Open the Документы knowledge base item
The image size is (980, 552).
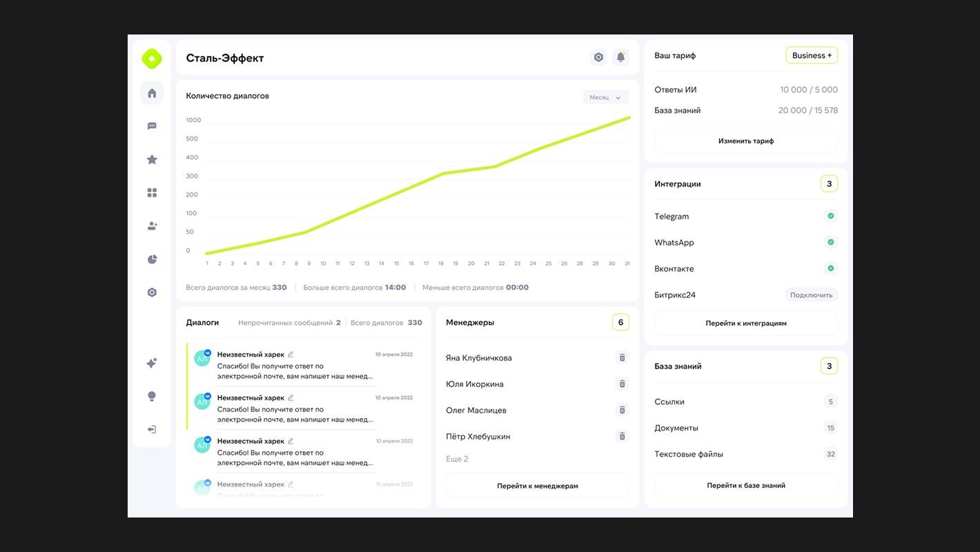pos(676,428)
